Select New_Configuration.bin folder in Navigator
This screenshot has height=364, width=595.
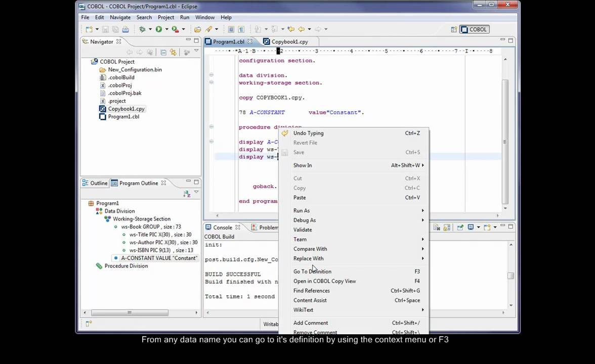point(135,70)
